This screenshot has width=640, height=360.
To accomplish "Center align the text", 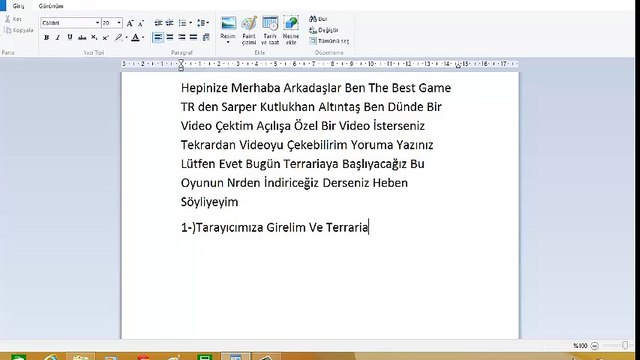I will click(x=170, y=38).
